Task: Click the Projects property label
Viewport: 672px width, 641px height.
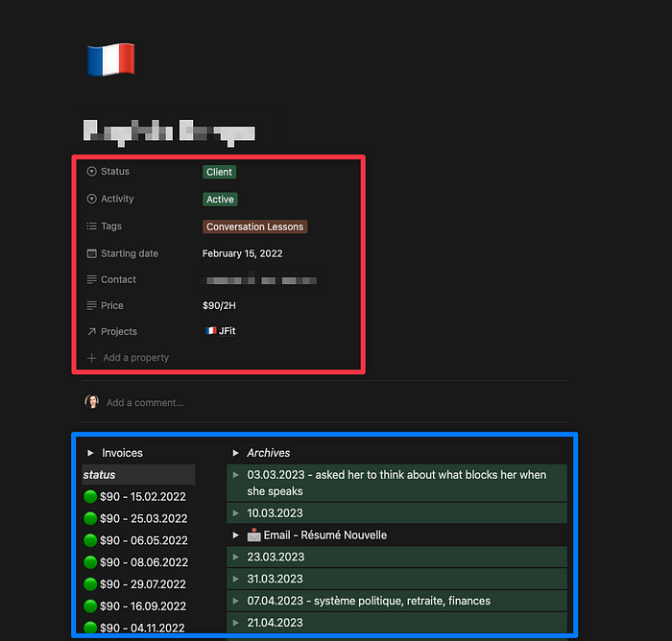Action: pos(119,332)
